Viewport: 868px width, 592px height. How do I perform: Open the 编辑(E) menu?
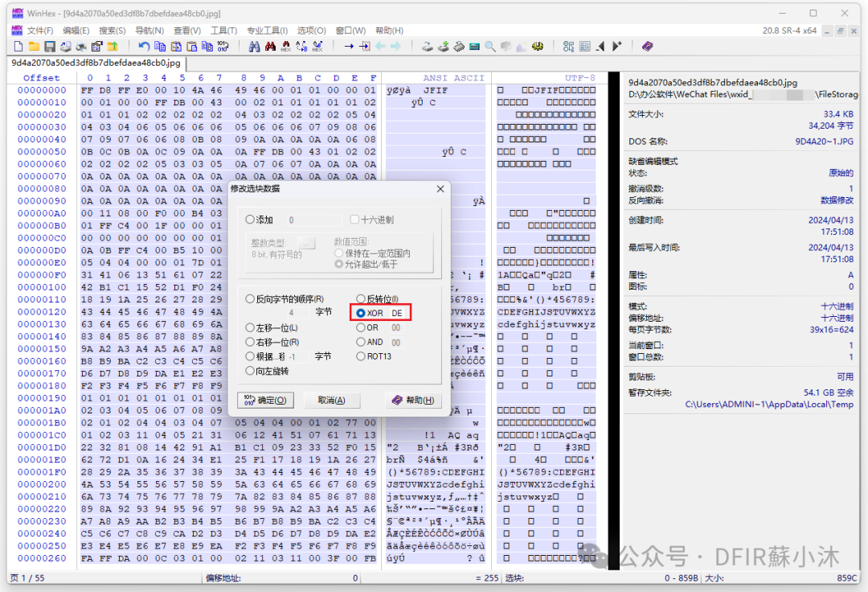(76, 31)
